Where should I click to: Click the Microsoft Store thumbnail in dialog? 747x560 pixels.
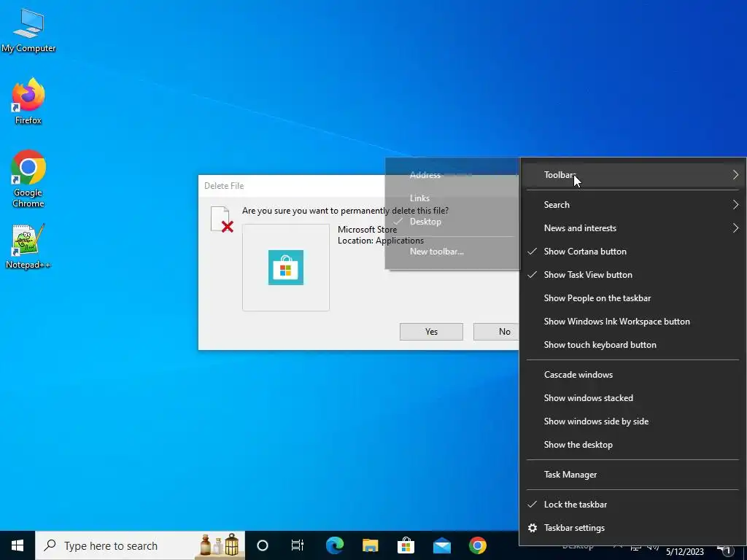[286, 268]
